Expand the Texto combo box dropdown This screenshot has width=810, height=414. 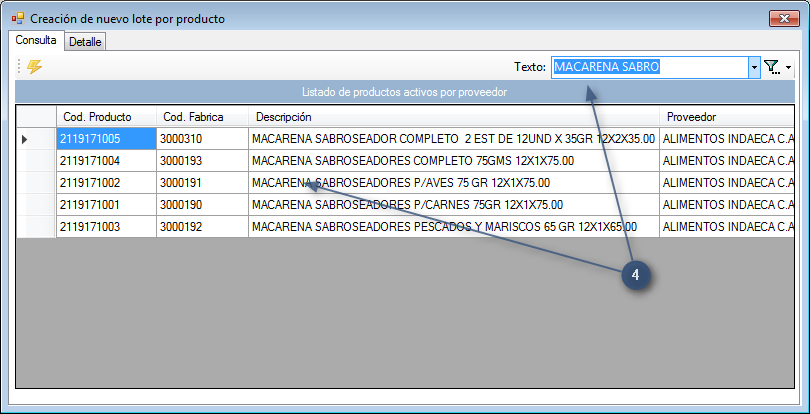coord(754,67)
